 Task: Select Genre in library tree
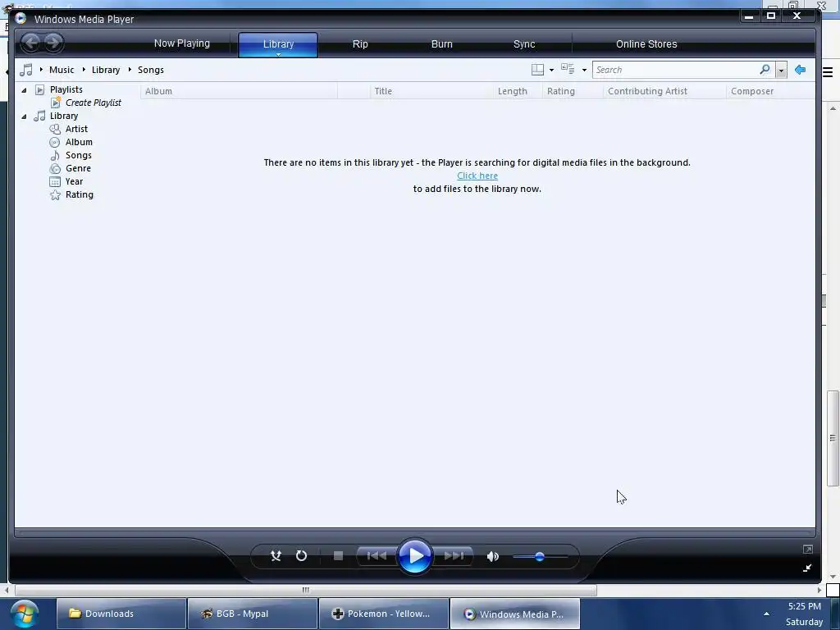78,168
